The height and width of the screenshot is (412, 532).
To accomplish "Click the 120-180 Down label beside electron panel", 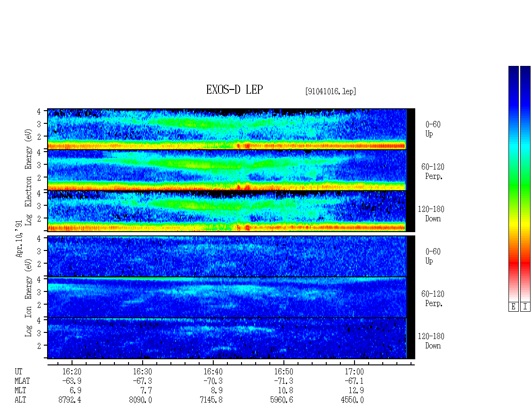I will pyautogui.click(x=431, y=214).
